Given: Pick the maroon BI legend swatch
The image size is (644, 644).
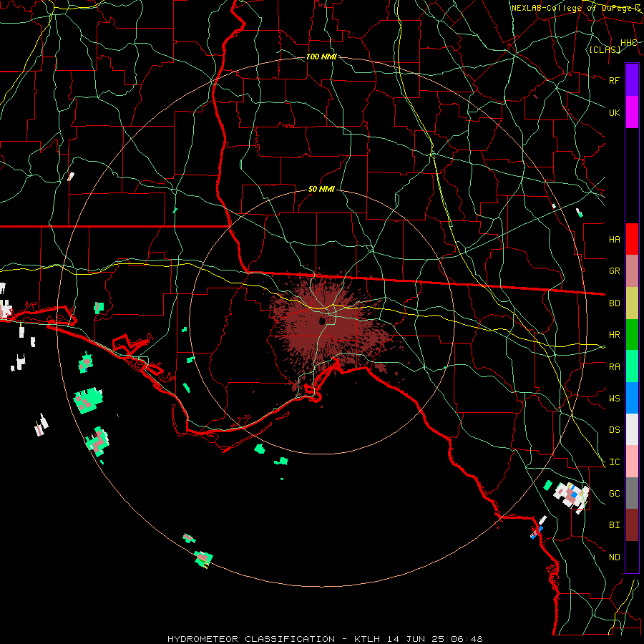Looking at the screenshot, I should point(632,525).
